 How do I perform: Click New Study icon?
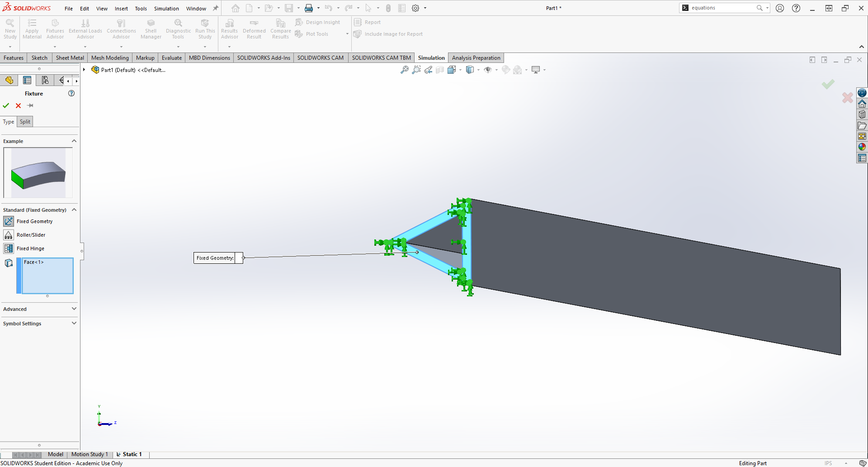[10, 29]
